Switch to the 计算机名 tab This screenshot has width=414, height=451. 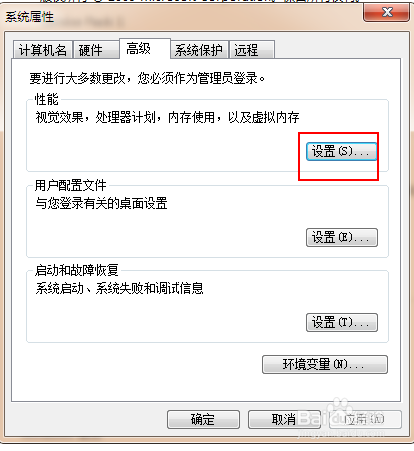43,50
